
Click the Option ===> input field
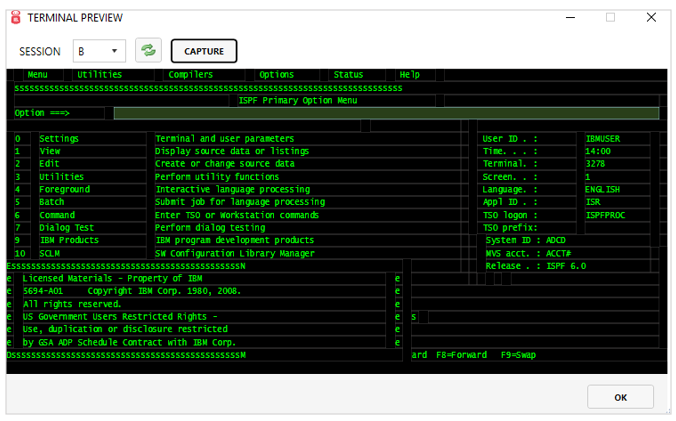click(x=386, y=113)
